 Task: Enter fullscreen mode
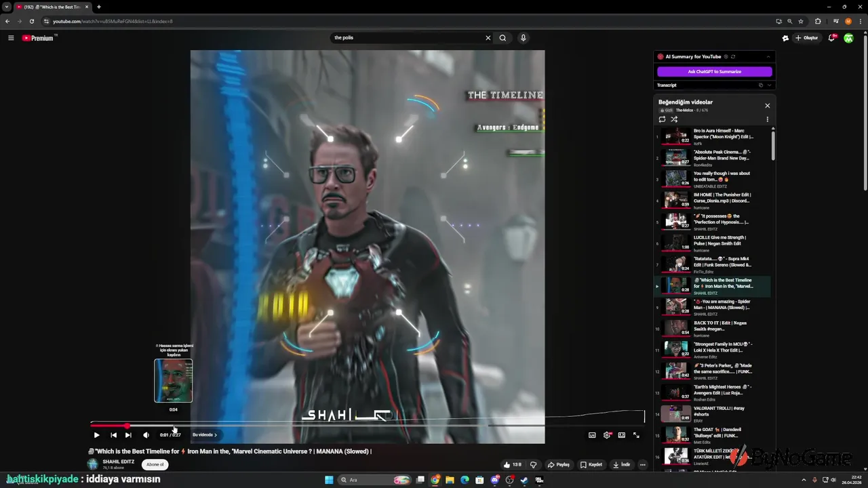636,435
